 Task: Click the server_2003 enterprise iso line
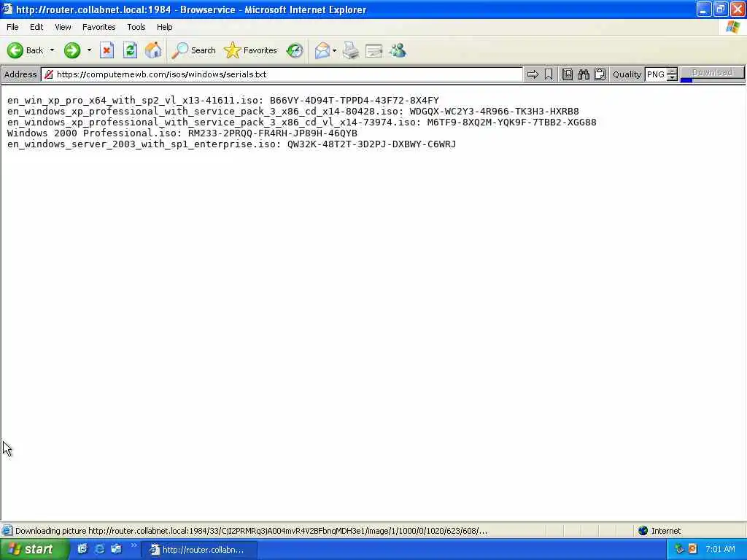(231, 144)
